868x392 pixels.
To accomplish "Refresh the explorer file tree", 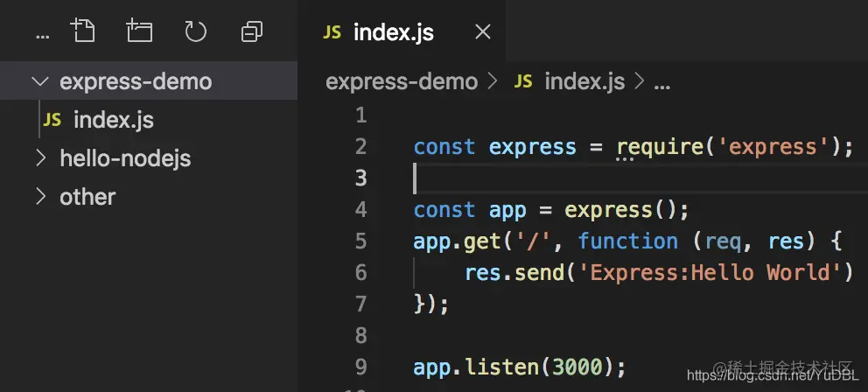I will pos(195,31).
